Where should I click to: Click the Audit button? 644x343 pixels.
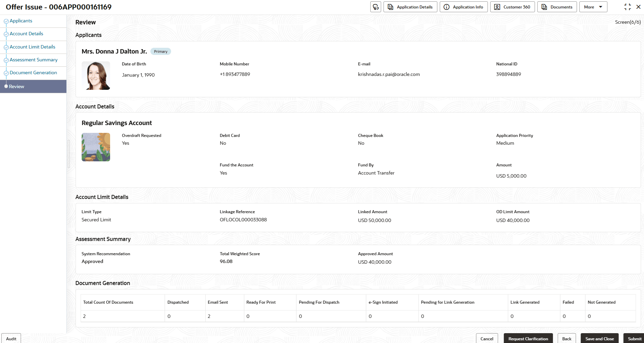[x=11, y=339]
